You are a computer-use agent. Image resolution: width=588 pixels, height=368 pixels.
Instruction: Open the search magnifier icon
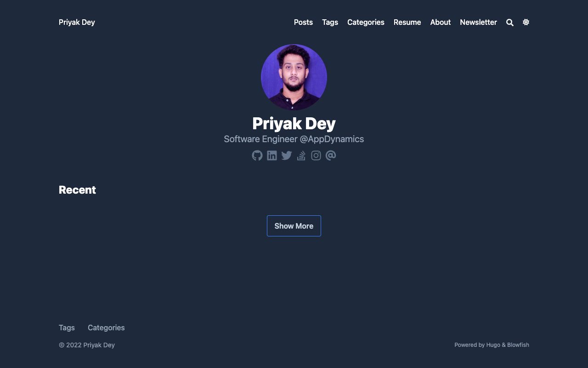[510, 23]
